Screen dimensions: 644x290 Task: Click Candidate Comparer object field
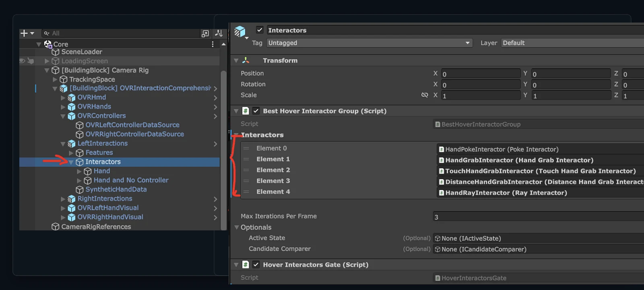click(x=539, y=249)
